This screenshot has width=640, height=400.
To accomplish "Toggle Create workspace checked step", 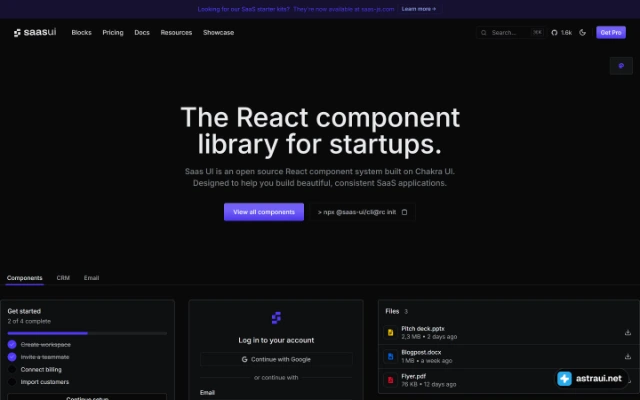I will (12, 344).
